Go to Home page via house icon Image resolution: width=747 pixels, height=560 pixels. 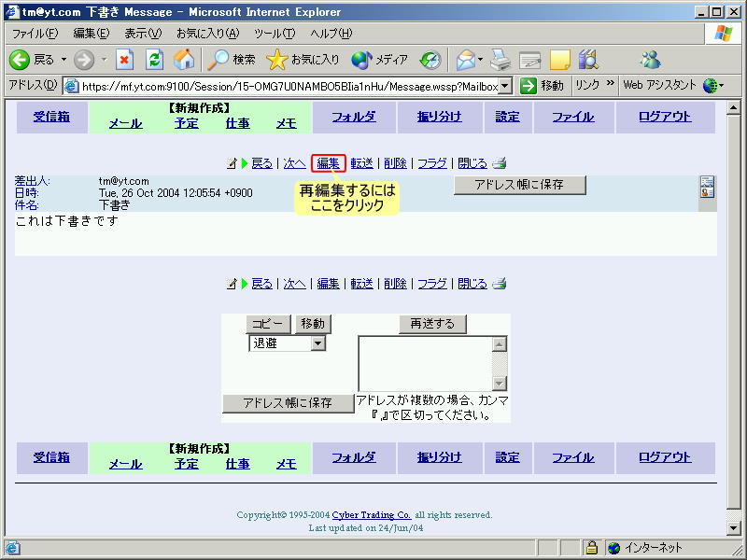[x=184, y=60]
